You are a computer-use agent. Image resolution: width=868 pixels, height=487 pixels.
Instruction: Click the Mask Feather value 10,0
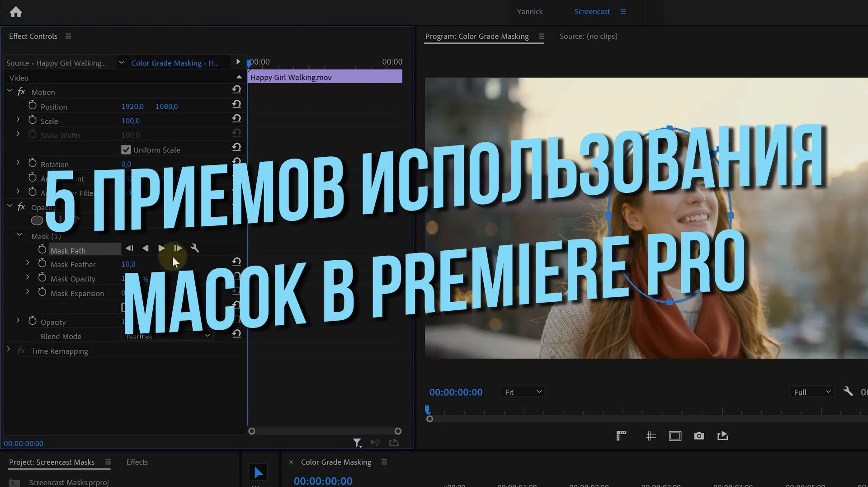128,264
